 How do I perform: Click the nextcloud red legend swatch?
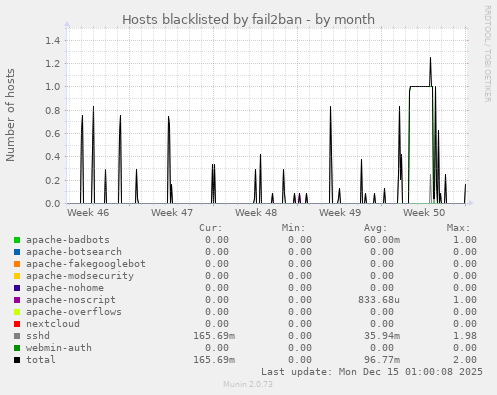(17, 324)
